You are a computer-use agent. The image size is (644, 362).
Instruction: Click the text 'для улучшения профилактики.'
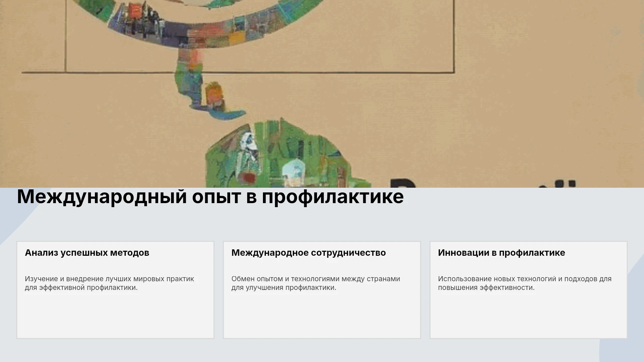point(284,288)
